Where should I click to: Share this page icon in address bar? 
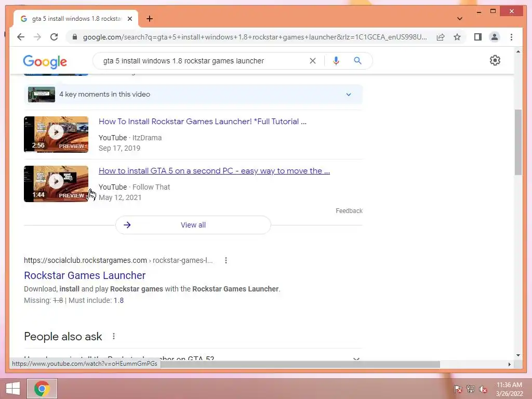click(441, 37)
